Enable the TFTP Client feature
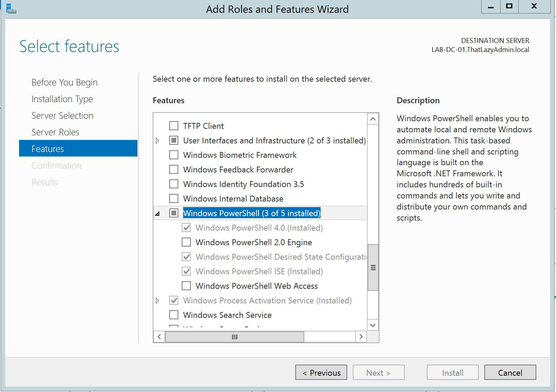Screen dimensions: 556x392 point(173,126)
